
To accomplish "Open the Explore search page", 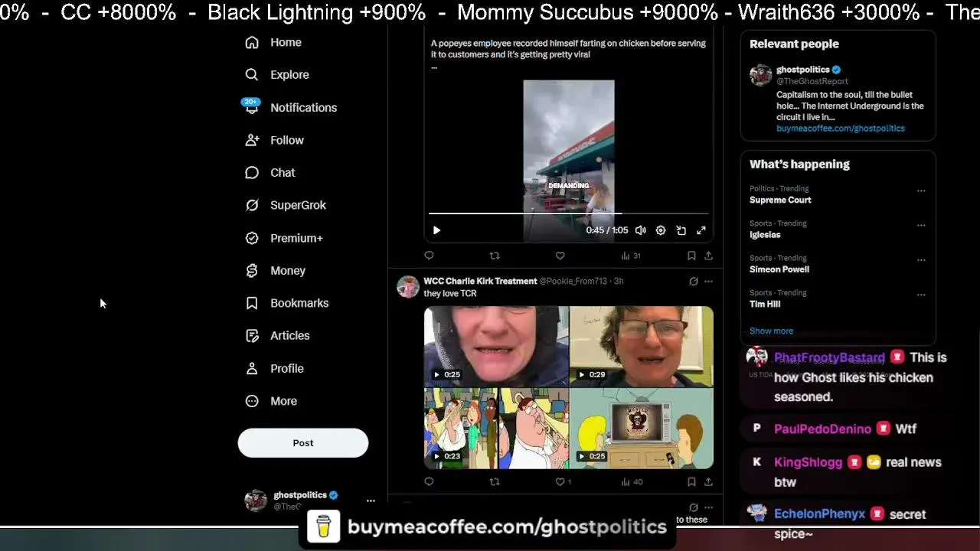I will pos(277,75).
